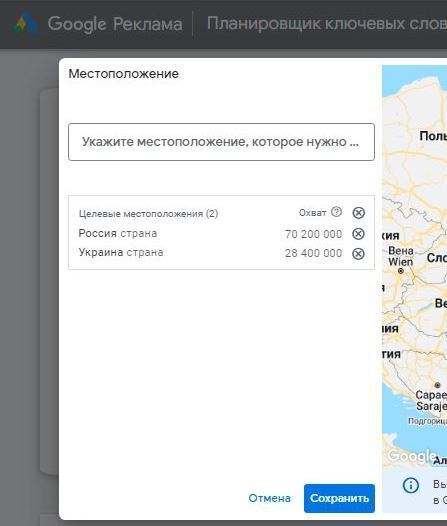Viewport: 447px width, 526px height.
Task: Click the Целевые местоположения (2) header
Action: tap(148, 214)
